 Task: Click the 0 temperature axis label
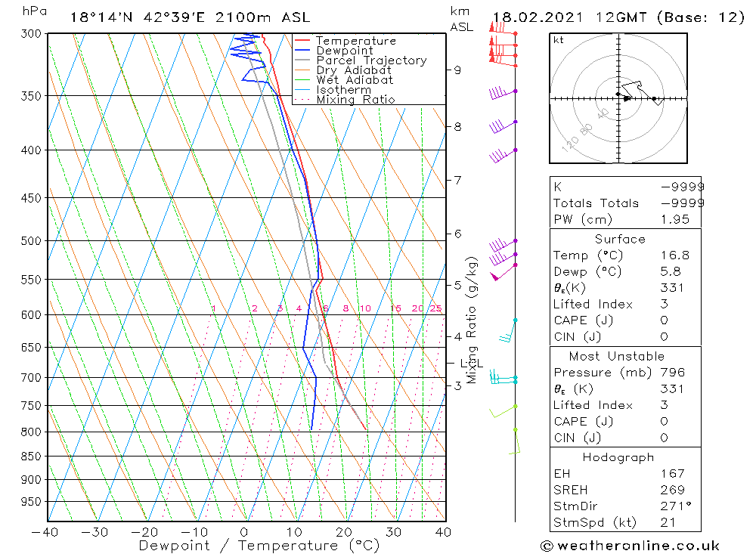[x=244, y=532]
